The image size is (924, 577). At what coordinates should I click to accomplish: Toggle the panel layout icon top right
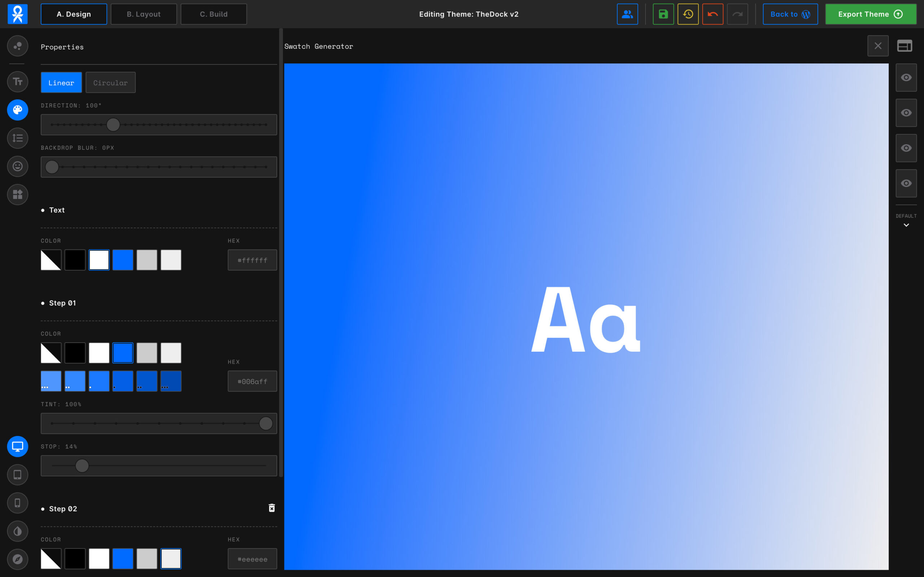coord(904,46)
